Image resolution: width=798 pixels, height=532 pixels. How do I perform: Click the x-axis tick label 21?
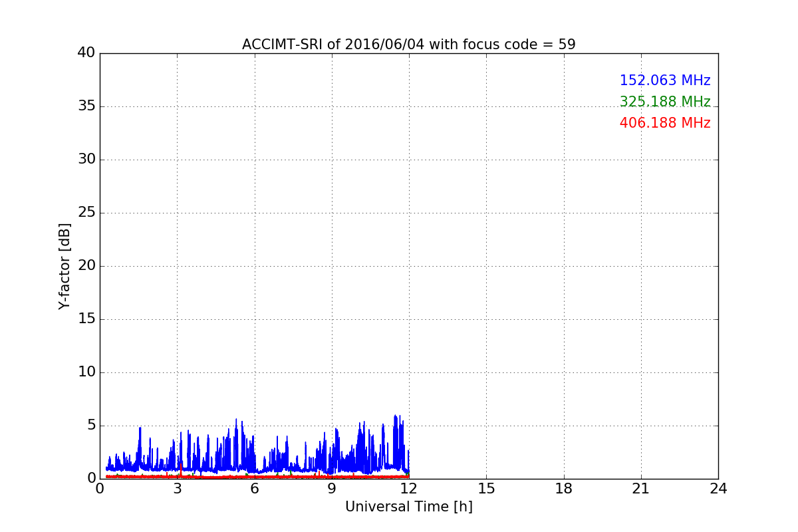coord(641,489)
